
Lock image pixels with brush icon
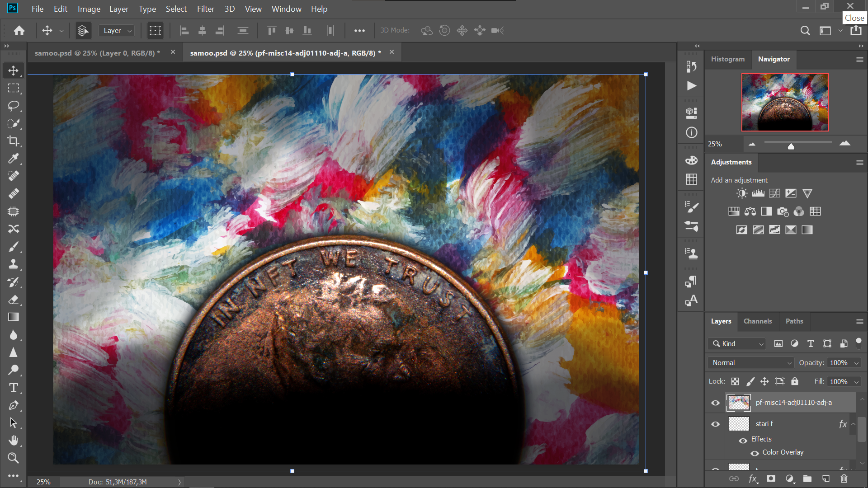750,381
